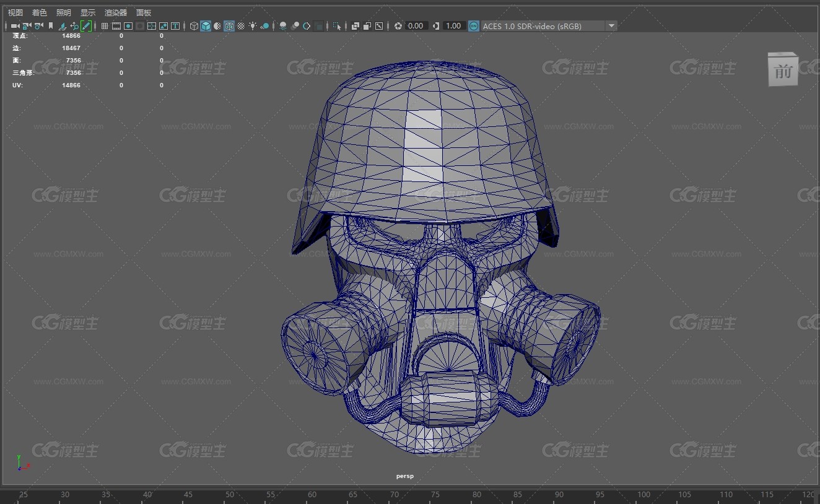Open the 着色 menu
Image resolution: width=820 pixels, height=504 pixels.
point(39,12)
